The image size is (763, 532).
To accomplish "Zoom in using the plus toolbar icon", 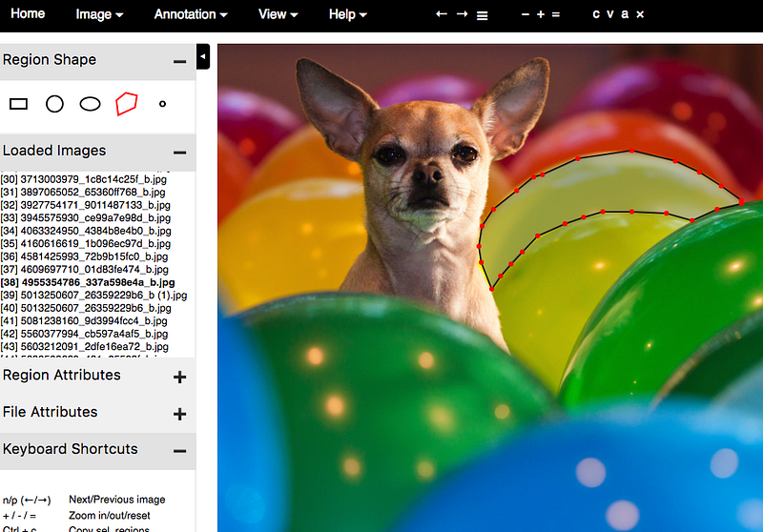I will pyautogui.click(x=541, y=14).
